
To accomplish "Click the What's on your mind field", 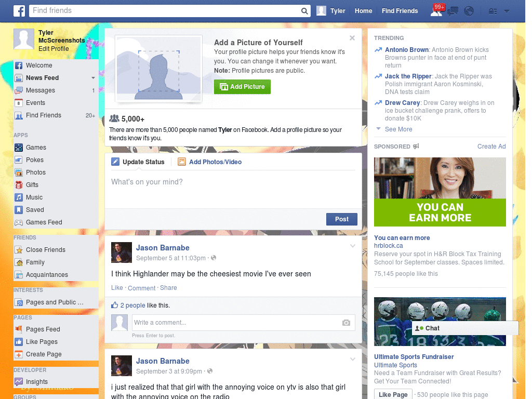I will pyautogui.click(x=233, y=189).
